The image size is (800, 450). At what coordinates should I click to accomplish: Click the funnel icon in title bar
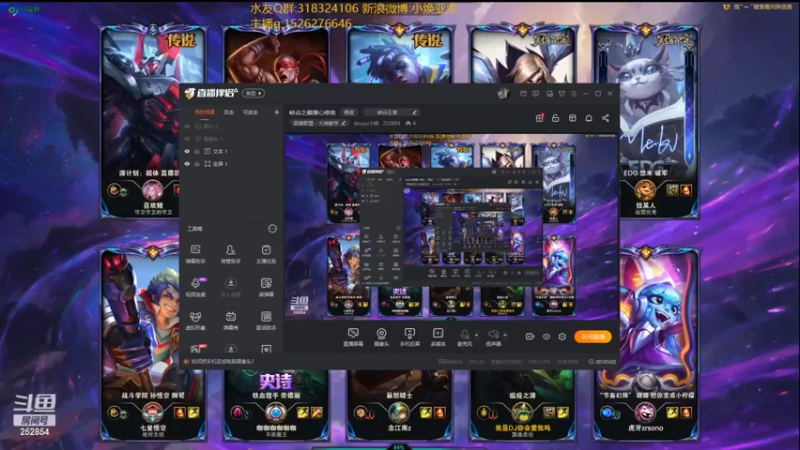[x=562, y=94]
